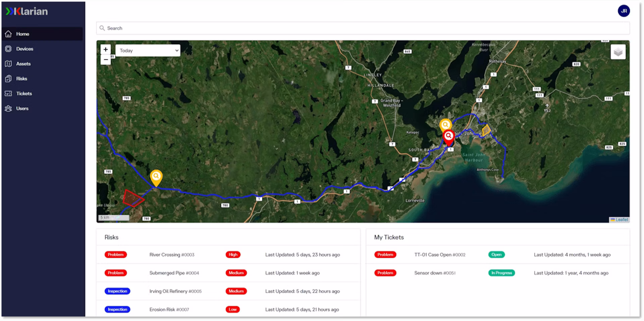Select the yellow marker near Saint John

tap(445, 125)
